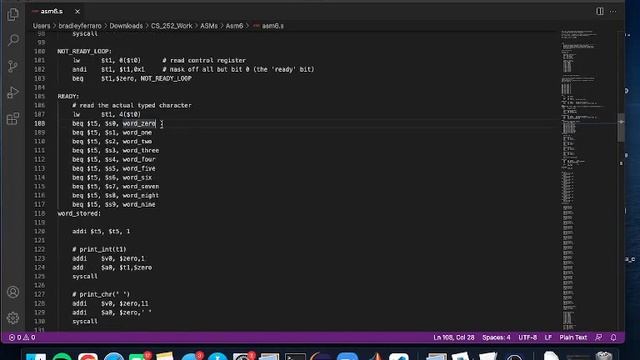Click the 'mask off all but bit 0' comment

[238, 69]
